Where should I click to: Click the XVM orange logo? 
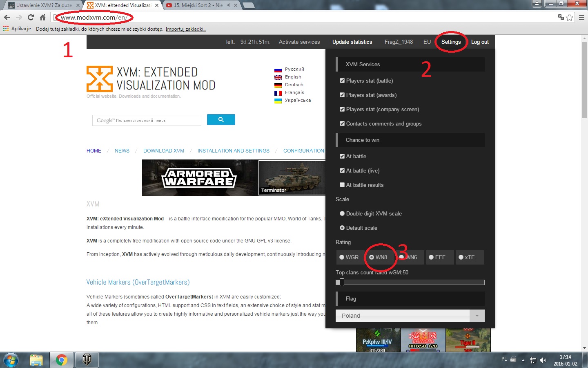click(x=99, y=79)
